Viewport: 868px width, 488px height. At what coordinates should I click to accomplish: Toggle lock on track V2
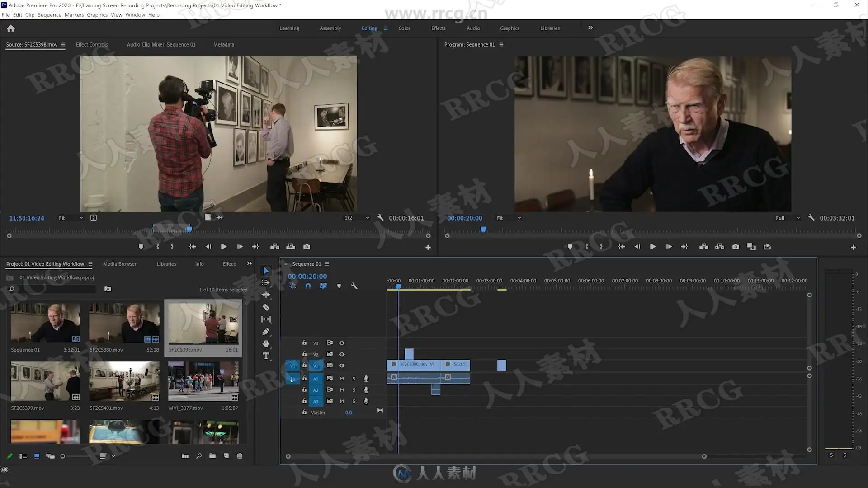[x=304, y=354]
